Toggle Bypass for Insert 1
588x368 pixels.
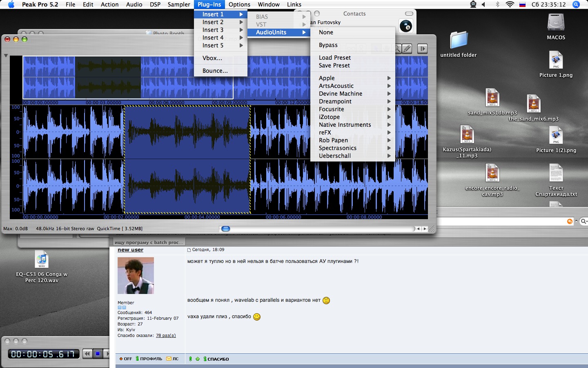click(x=328, y=45)
